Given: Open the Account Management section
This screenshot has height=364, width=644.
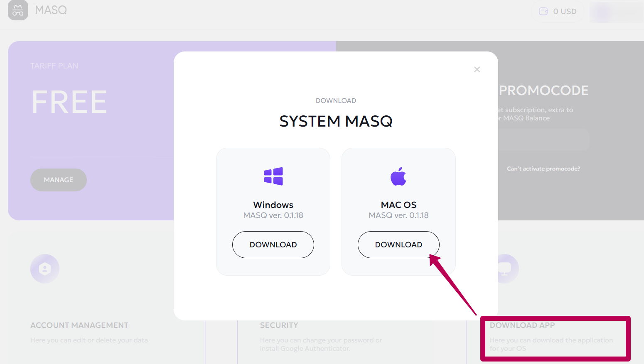Looking at the screenshot, I should [79, 325].
